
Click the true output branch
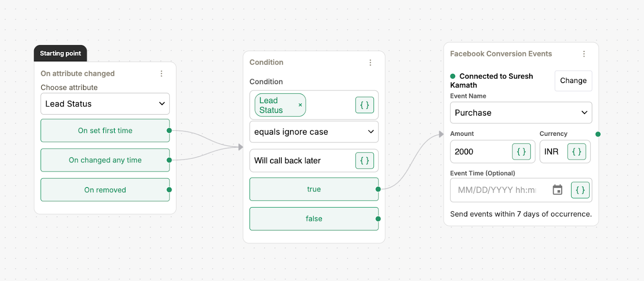[314, 189]
